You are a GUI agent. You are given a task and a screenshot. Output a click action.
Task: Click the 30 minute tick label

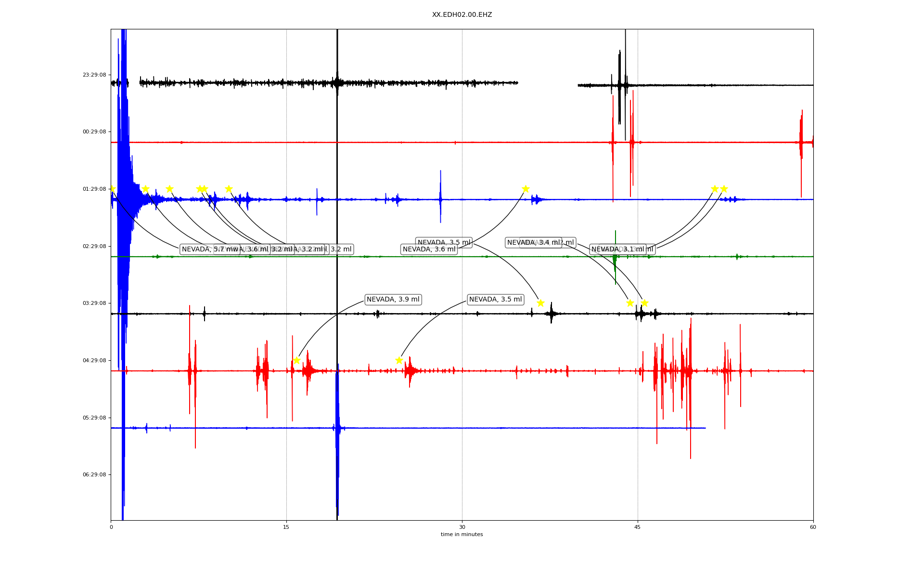(462, 527)
